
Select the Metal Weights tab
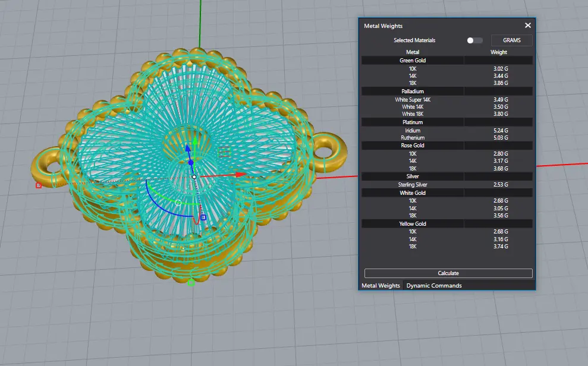coord(381,285)
